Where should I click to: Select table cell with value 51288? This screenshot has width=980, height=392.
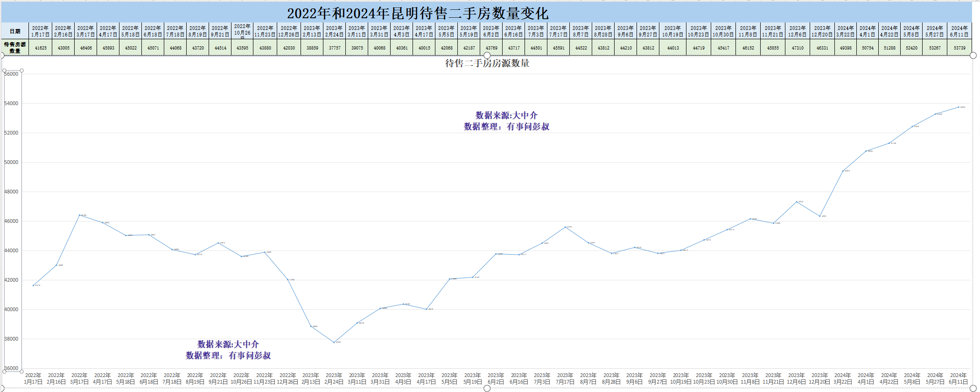[x=889, y=48]
